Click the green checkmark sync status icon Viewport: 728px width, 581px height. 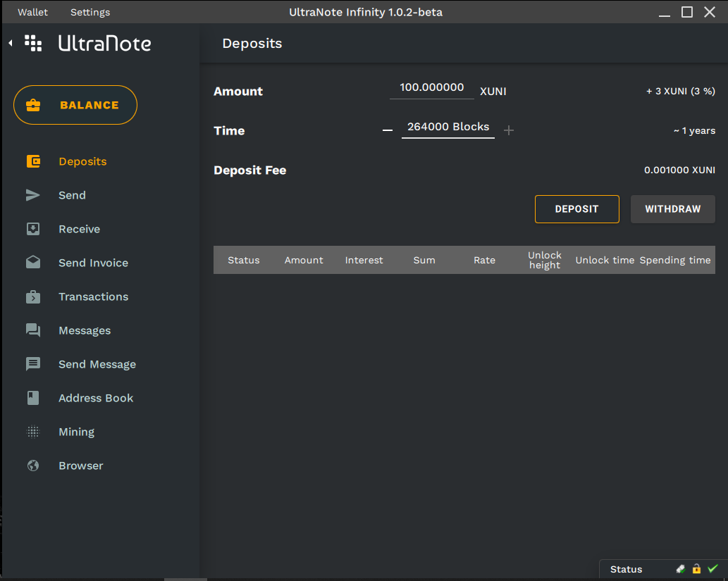pos(712,568)
